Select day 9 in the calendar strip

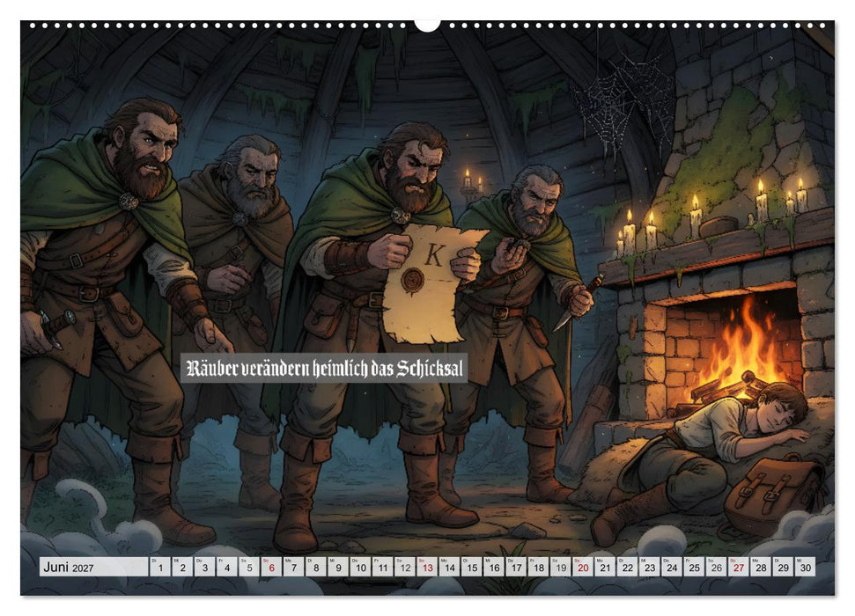[x=339, y=567]
